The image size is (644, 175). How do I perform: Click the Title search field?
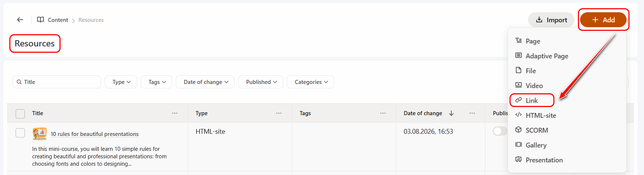pos(57,82)
